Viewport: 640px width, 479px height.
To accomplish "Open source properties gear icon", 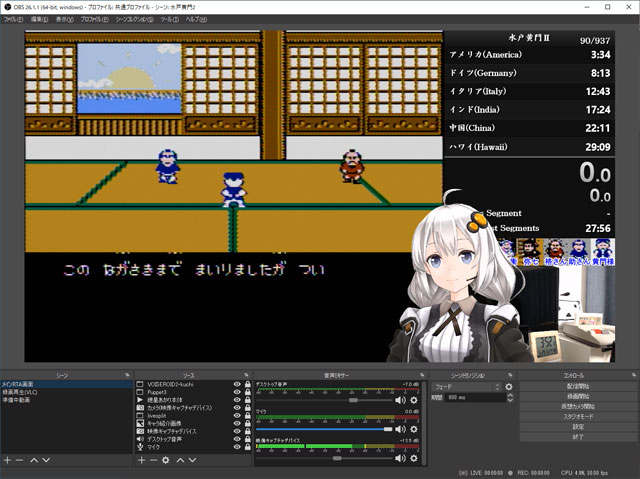I will click(166, 460).
